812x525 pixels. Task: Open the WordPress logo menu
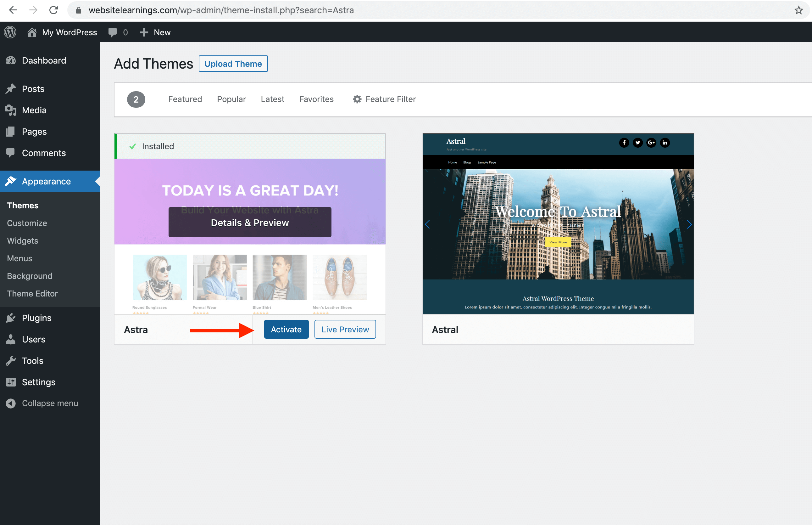[10, 32]
